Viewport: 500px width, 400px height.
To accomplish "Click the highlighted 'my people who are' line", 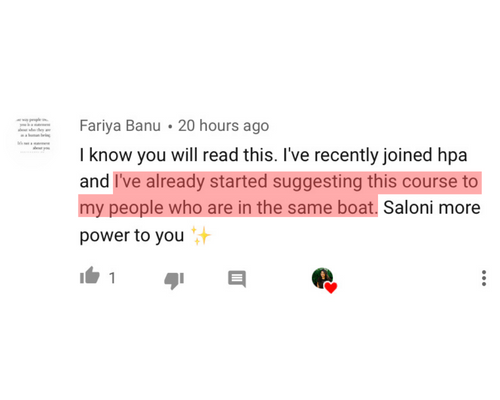I will pyautogui.click(x=157, y=208).
